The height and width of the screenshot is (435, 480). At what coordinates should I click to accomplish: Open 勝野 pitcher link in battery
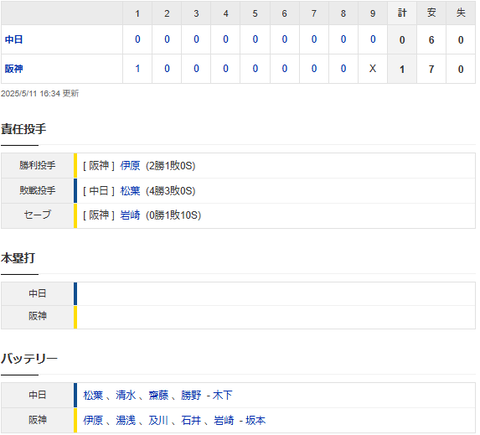coord(191,395)
